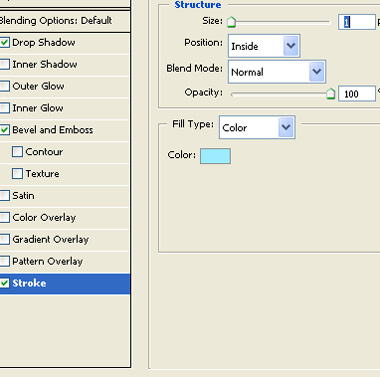
Task: Check the Texture checkbox
Action: click(x=17, y=174)
